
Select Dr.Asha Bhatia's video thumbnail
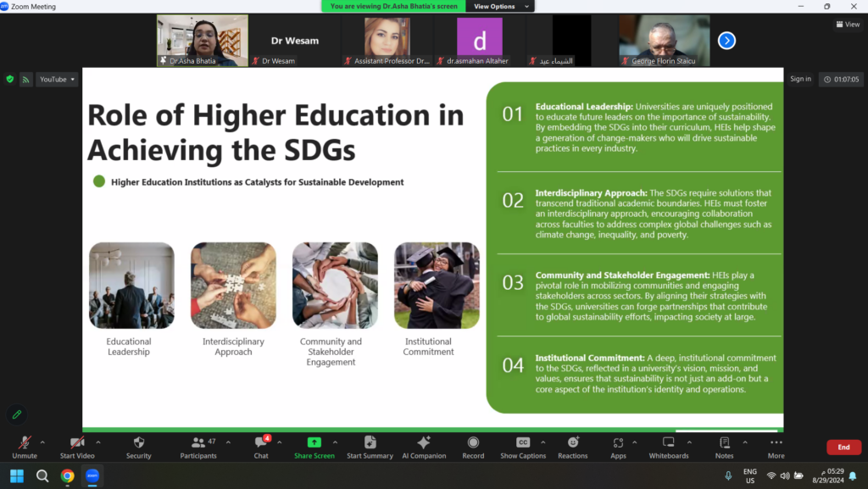203,41
